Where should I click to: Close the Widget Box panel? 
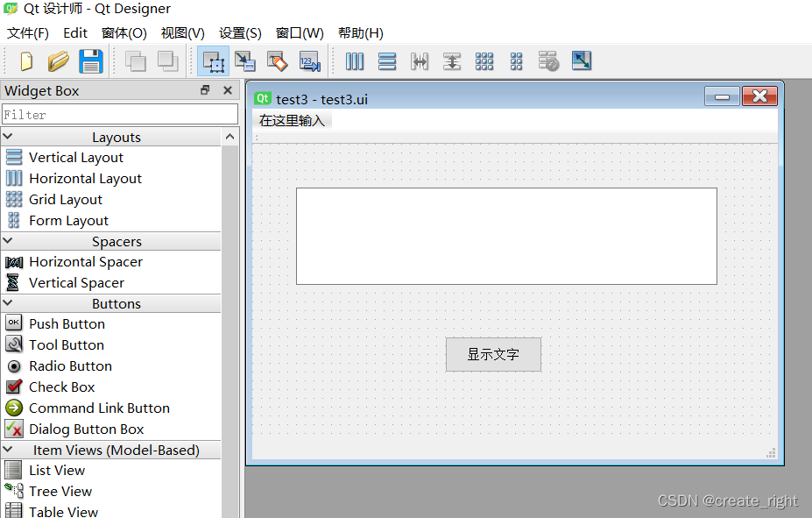(228, 90)
